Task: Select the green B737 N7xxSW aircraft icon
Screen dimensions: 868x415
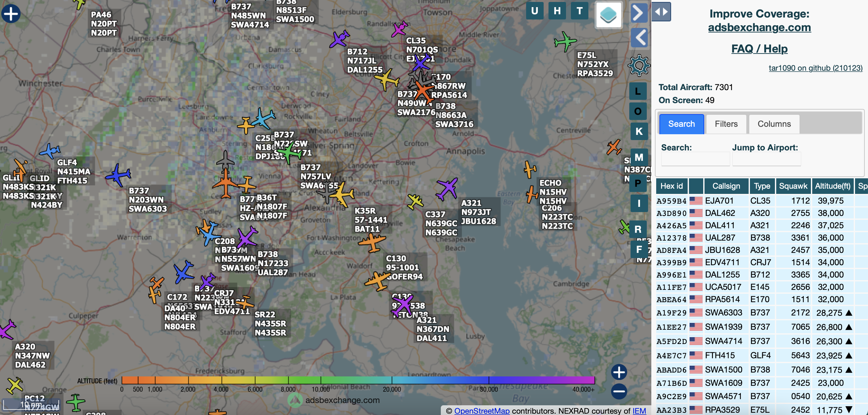Action: tap(288, 153)
